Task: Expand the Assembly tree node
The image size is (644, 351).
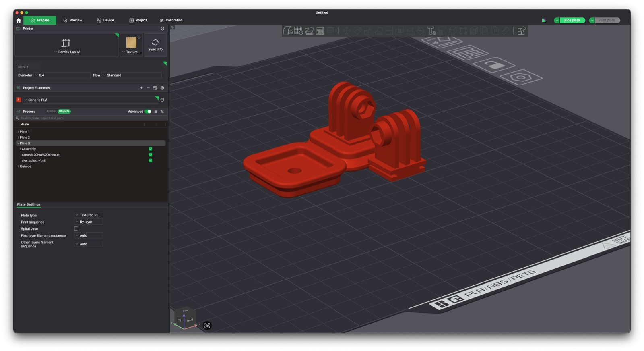Action: [20, 149]
